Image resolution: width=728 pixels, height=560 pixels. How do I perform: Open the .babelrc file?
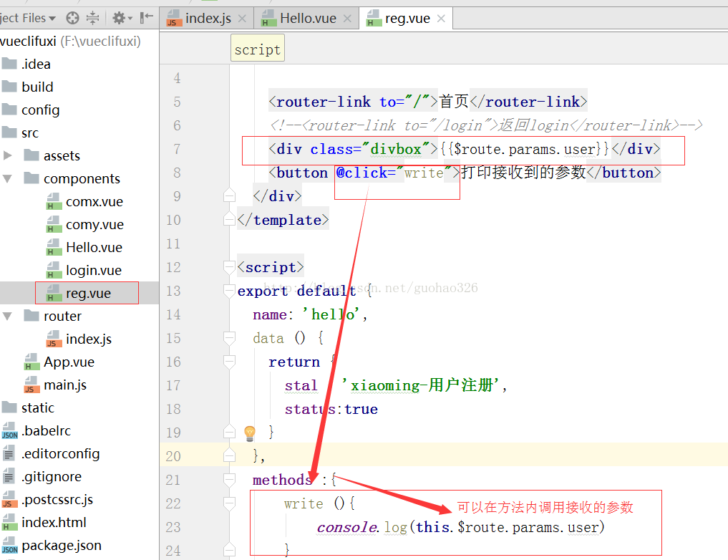[37, 431]
